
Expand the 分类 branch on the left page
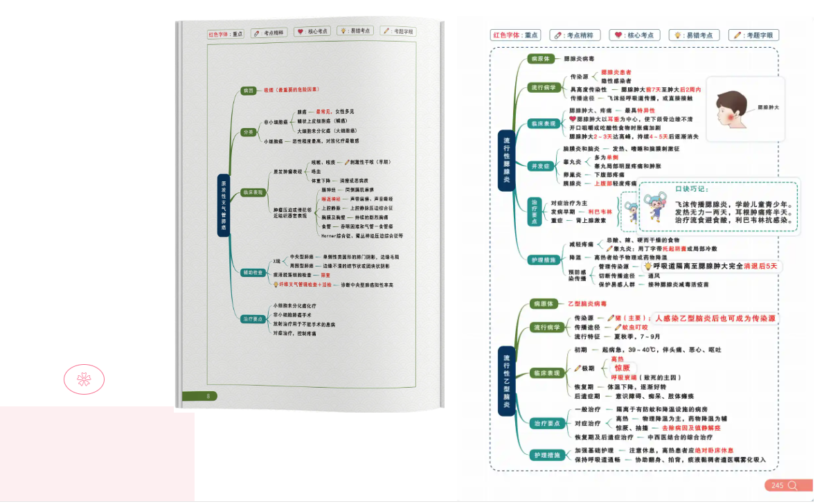(x=247, y=132)
